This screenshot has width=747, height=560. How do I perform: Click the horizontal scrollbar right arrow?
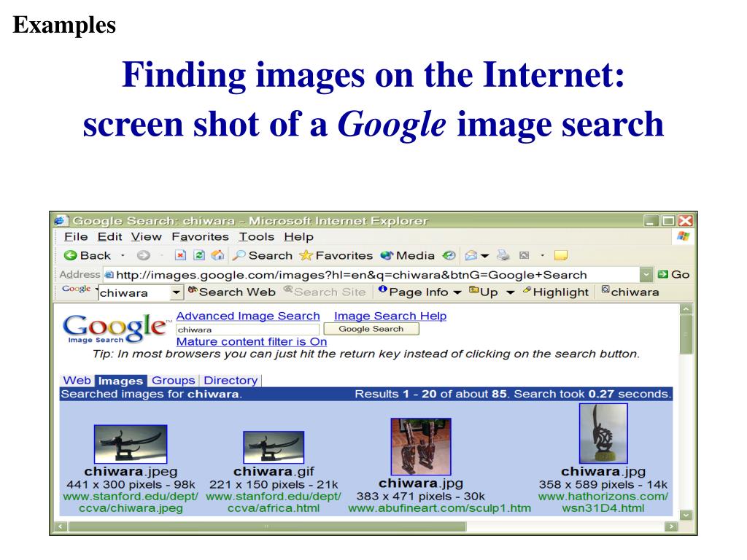point(671,526)
